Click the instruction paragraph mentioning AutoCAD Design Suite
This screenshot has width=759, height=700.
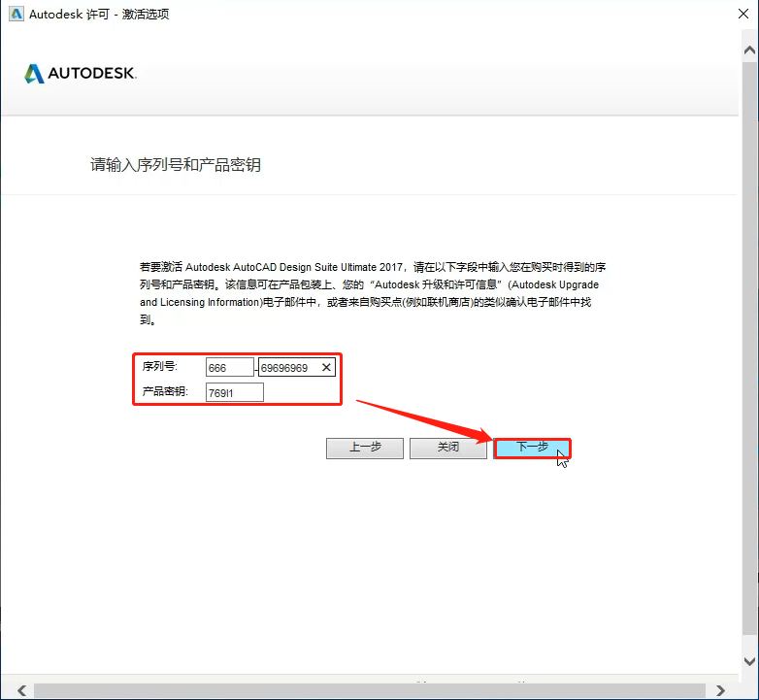pyautogui.click(x=373, y=293)
